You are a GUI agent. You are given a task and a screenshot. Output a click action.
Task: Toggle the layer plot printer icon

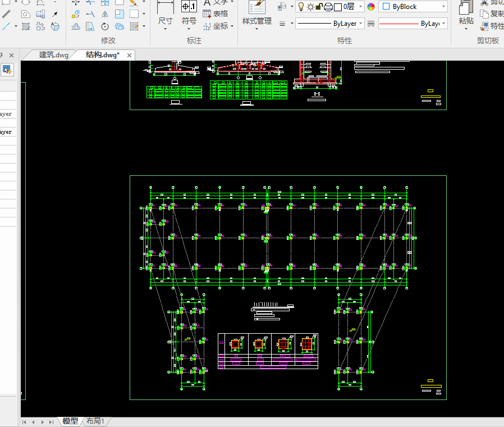coord(328,7)
